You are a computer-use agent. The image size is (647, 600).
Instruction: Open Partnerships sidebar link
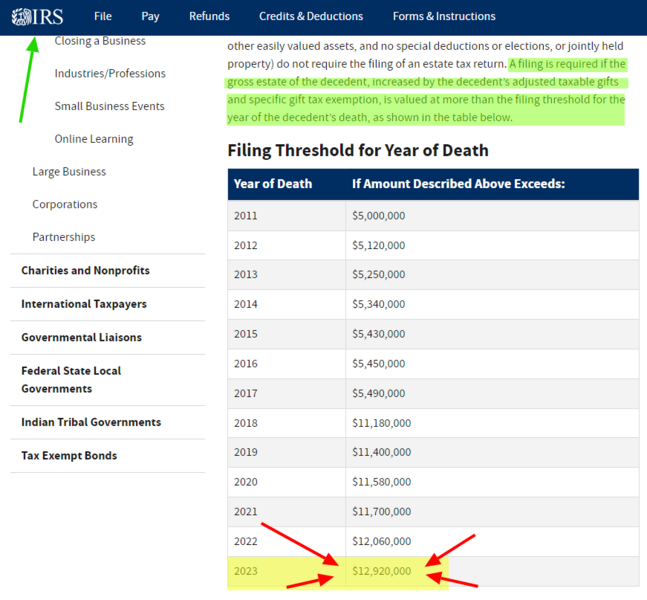tap(64, 237)
